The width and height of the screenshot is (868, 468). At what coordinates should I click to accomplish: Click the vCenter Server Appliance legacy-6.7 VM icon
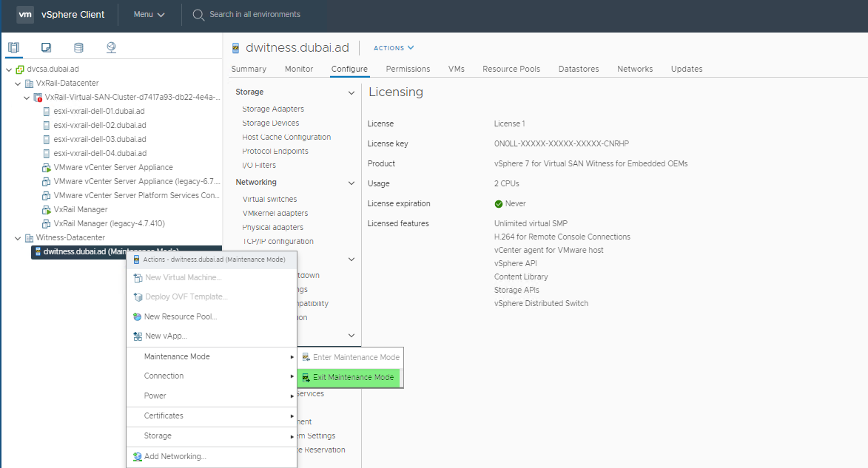point(47,181)
